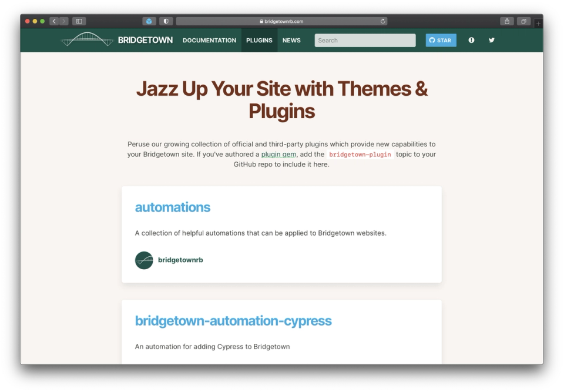
Task: Click the 'Jazz Up Your Site' heading
Action: click(x=281, y=100)
